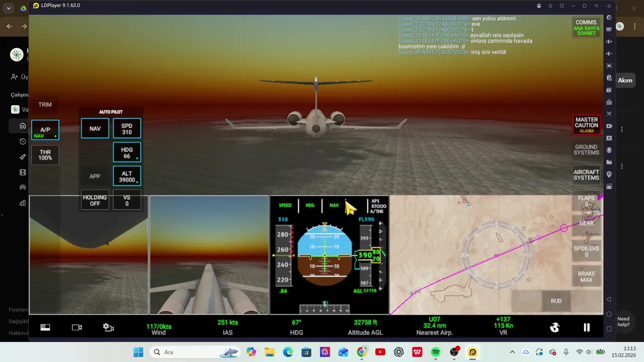644x362 pixels.
Task: Enable the APP approach mode
Action: point(95,176)
